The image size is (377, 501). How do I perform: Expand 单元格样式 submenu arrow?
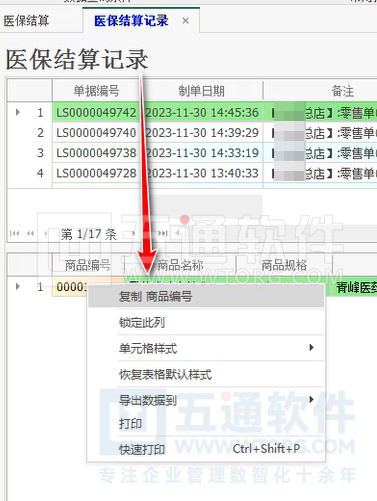(x=311, y=348)
